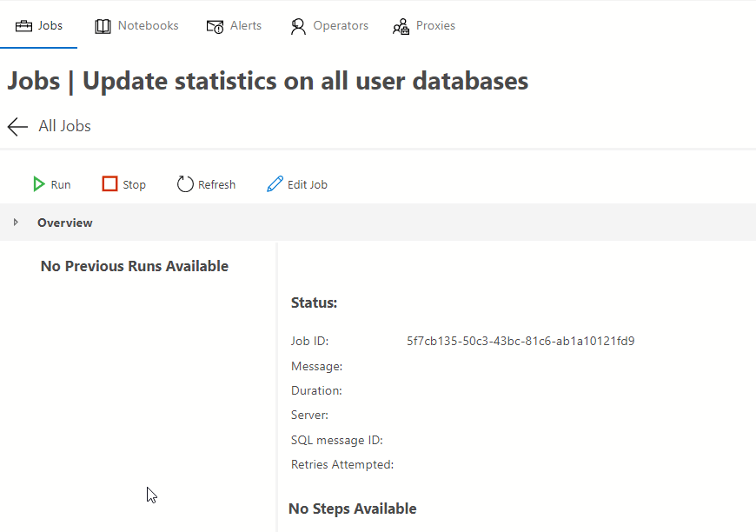Select the Proxies tab label
This screenshot has height=532, width=756.
[435, 26]
